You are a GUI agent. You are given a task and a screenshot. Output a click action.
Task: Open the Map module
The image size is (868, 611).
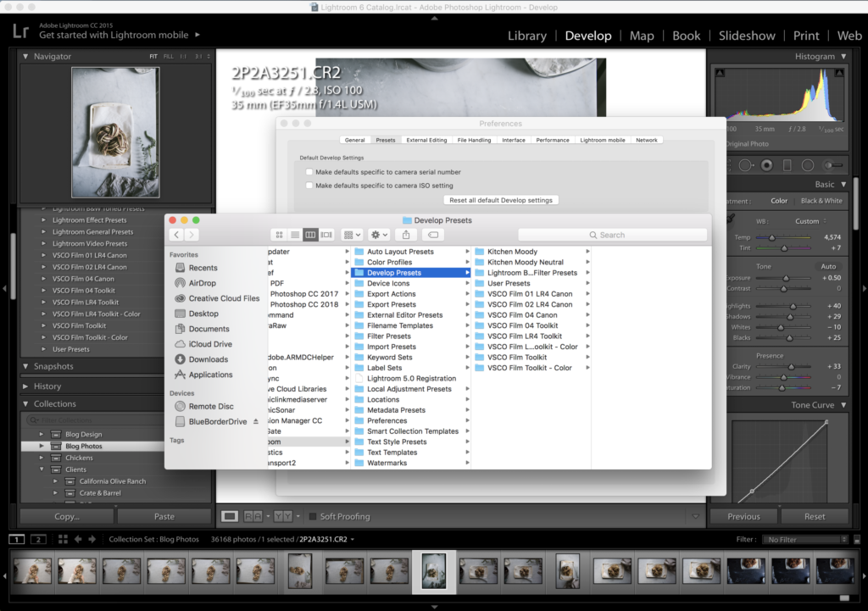click(x=642, y=36)
